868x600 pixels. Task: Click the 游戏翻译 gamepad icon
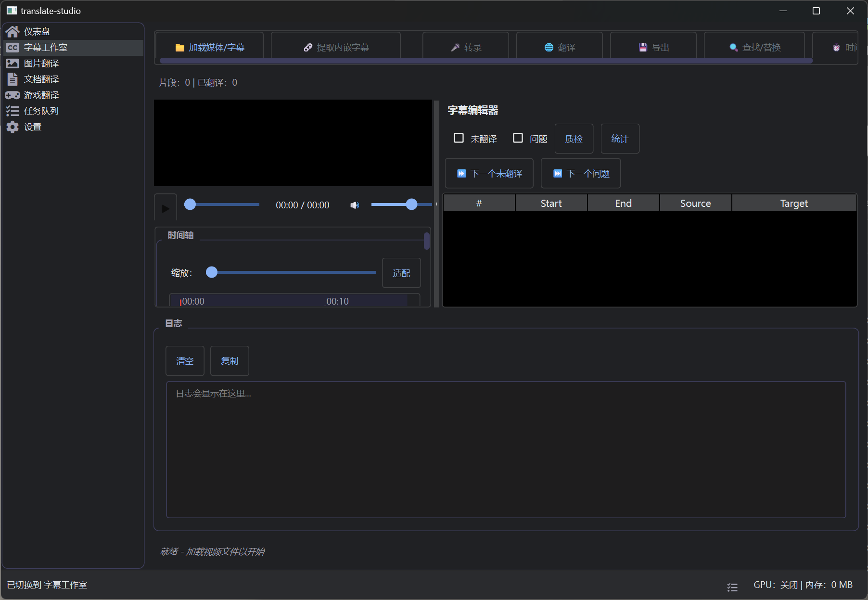point(13,95)
